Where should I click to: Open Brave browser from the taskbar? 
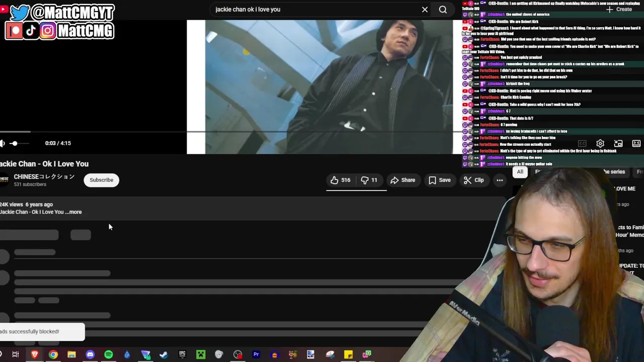tap(34, 355)
